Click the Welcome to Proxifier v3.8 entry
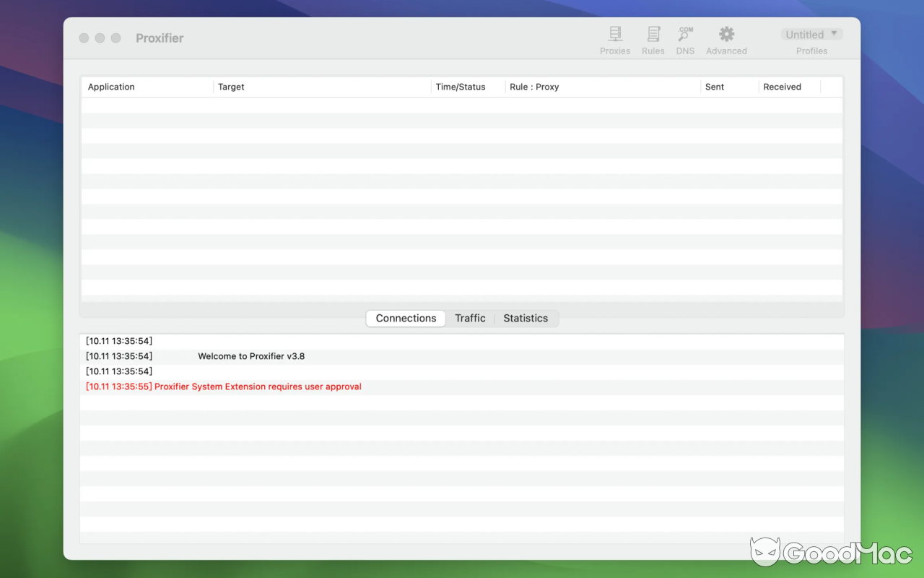Image resolution: width=924 pixels, height=578 pixels. pyautogui.click(x=251, y=355)
